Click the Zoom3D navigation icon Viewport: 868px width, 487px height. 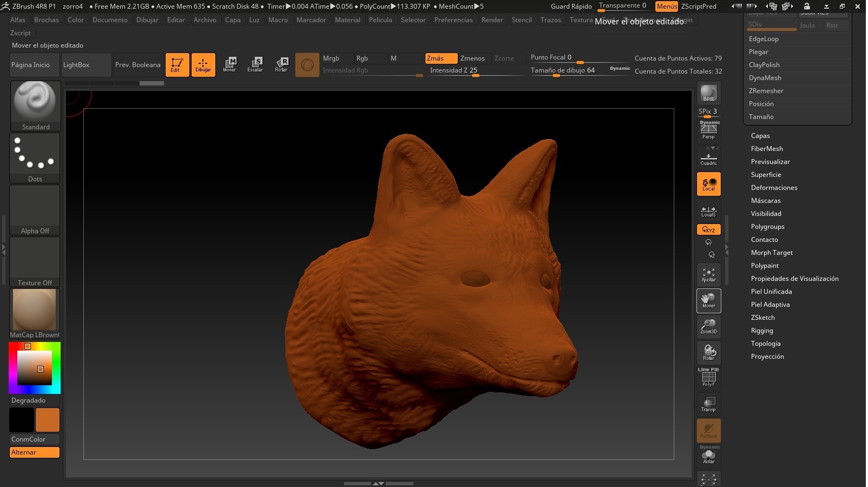point(708,326)
